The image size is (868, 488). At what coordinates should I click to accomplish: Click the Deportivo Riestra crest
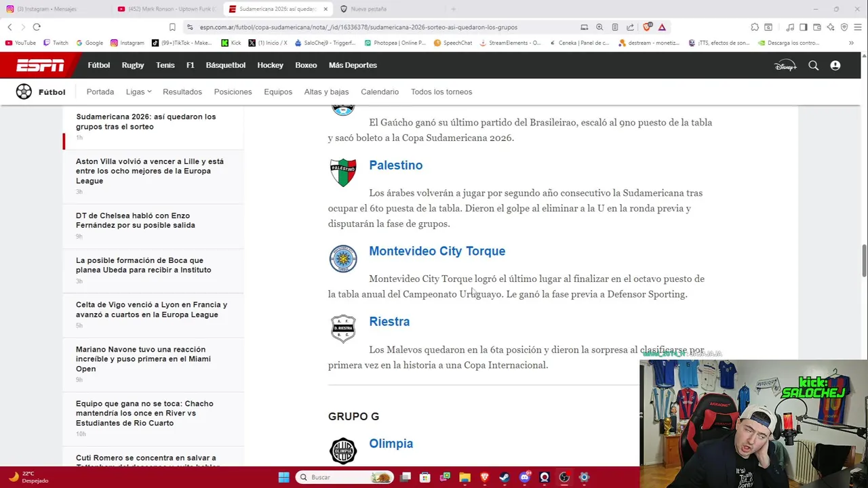pyautogui.click(x=343, y=329)
